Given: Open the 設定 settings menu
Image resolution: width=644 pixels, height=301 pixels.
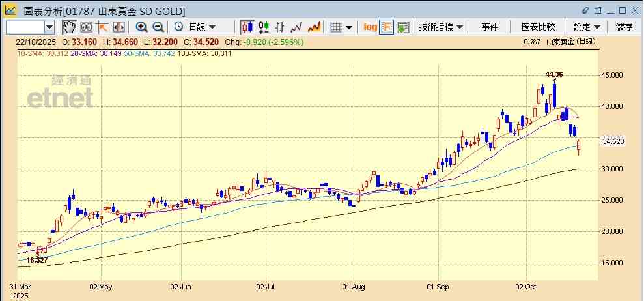Looking at the screenshot, I should (587, 27).
